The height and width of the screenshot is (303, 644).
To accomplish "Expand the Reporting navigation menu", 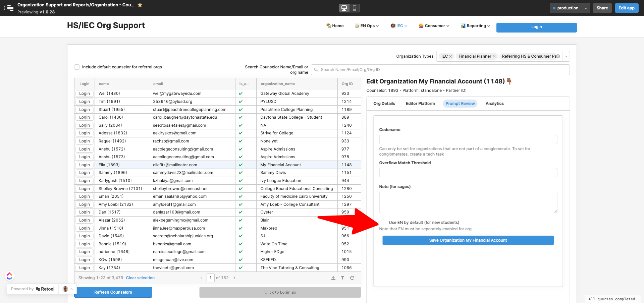I will [x=476, y=26].
